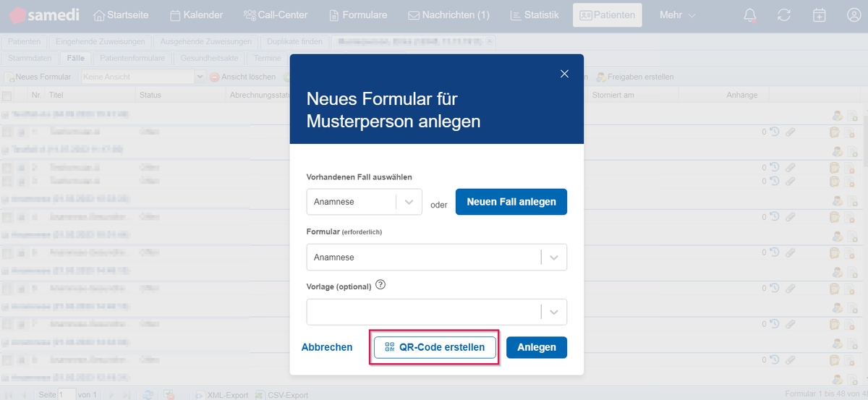
Task: Click the Abbrechen link
Action: (x=327, y=347)
